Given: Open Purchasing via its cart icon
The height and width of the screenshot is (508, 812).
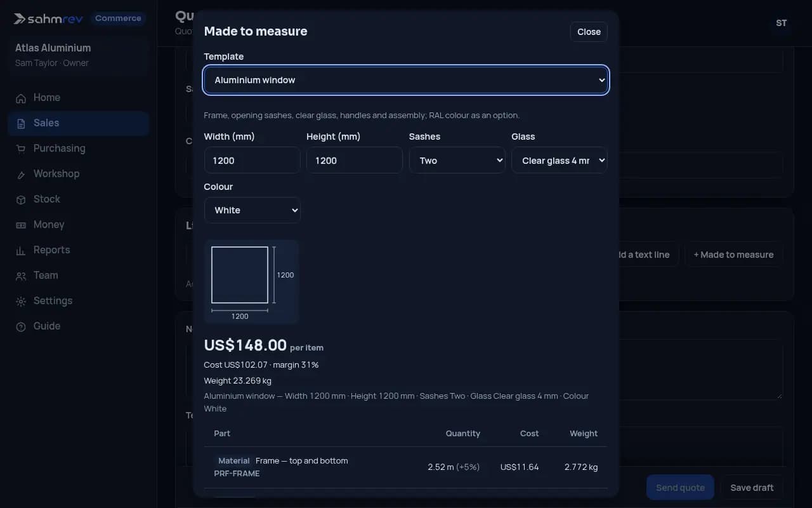Looking at the screenshot, I should point(21,149).
